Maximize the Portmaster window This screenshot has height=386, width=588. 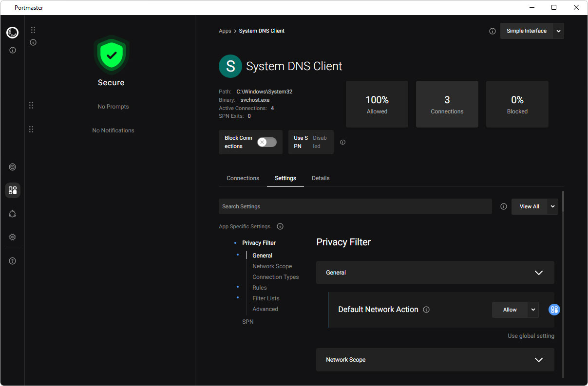(554, 7)
